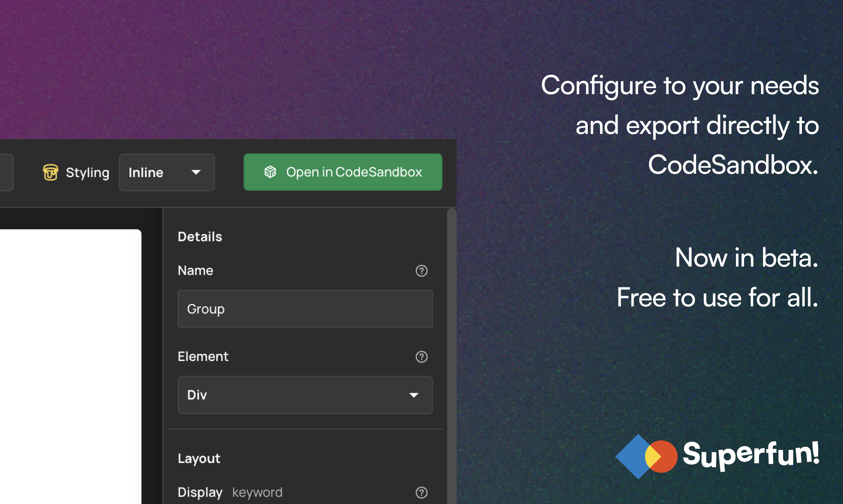Open the Inline styling dropdown
Screen dimensions: 843x504
[x=167, y=172]
